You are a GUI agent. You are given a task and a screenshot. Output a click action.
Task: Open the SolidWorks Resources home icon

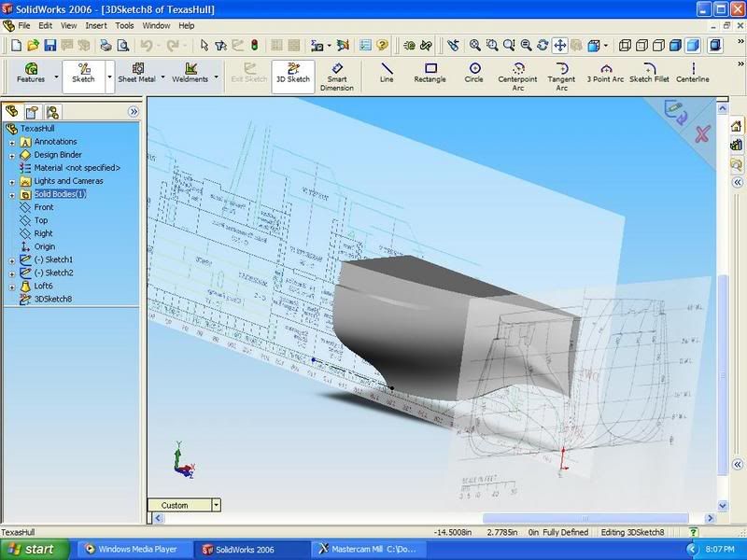pos(737,126)
